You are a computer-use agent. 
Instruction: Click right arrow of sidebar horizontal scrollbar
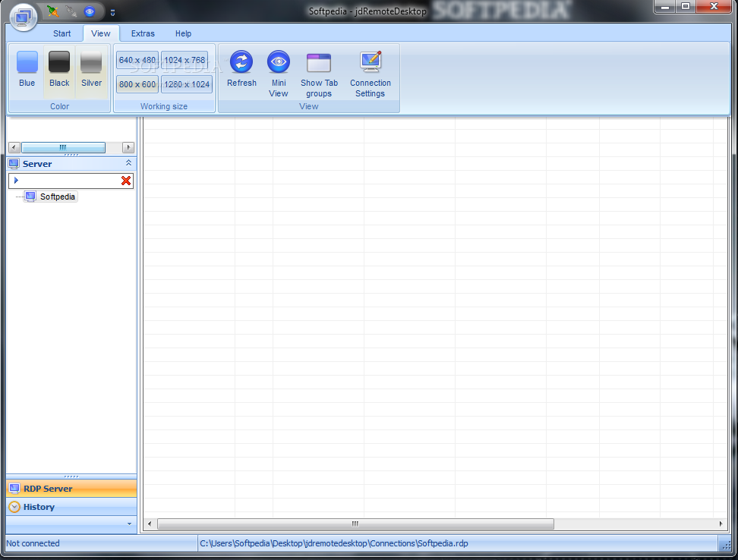128,147
